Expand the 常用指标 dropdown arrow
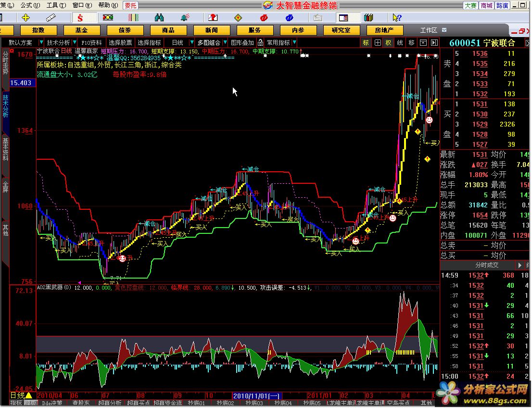 click(x=294, y=42)
